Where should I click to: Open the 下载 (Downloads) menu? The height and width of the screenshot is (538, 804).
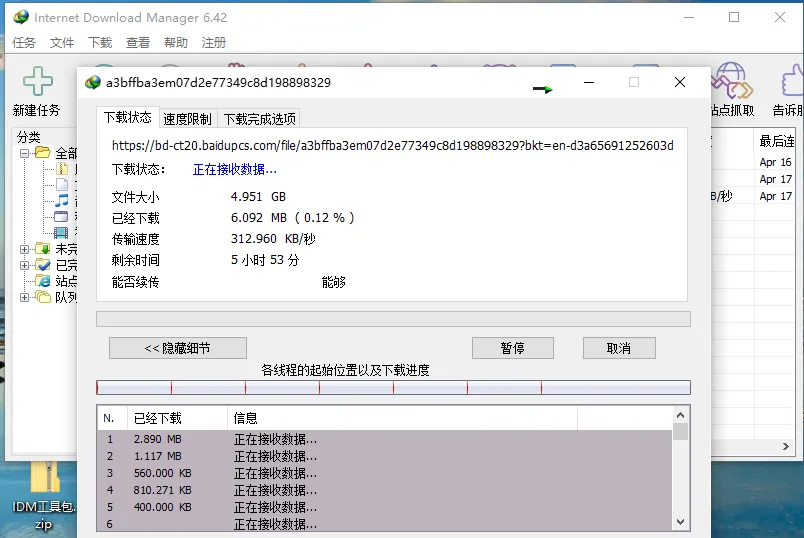coord(100,43)
